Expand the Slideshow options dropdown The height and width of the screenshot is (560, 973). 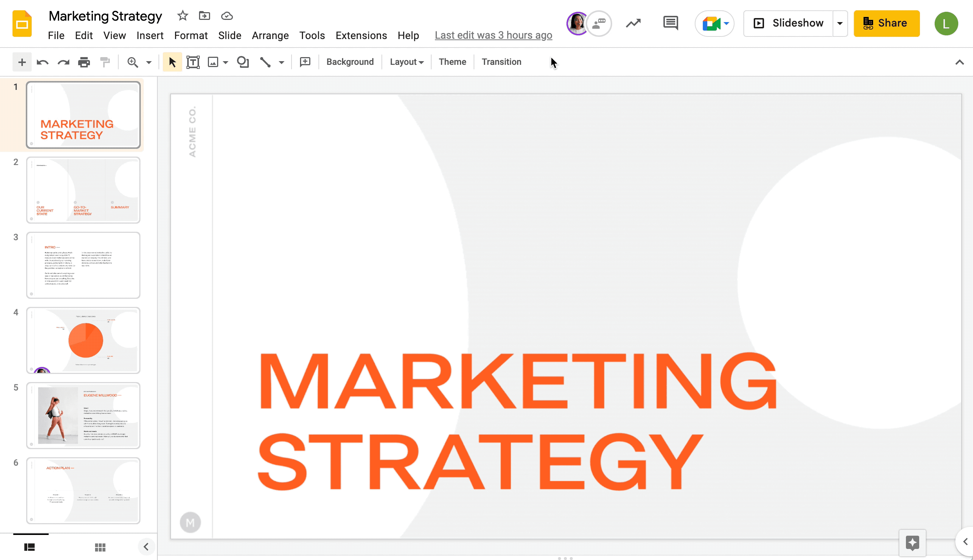[x=840, y=23]
